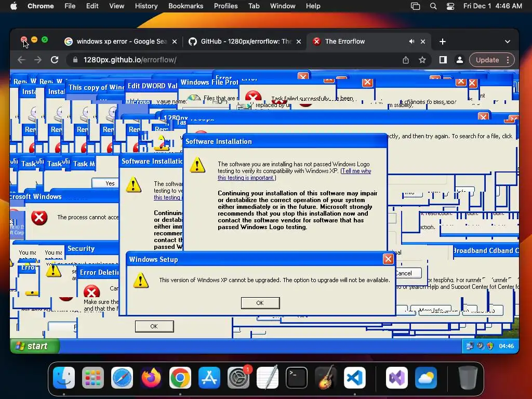
Task: Mute The Errorflow tab audio
Action: click(x=411, y=42)
